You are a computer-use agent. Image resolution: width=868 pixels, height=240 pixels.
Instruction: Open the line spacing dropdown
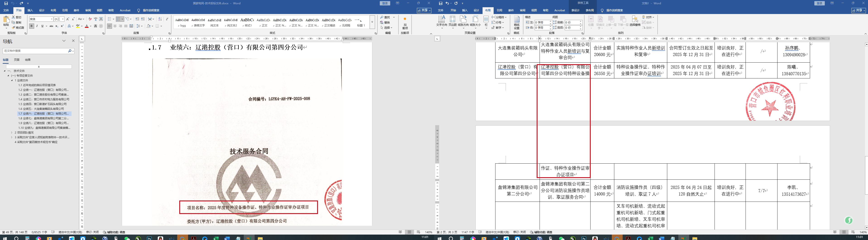point(139,26)
